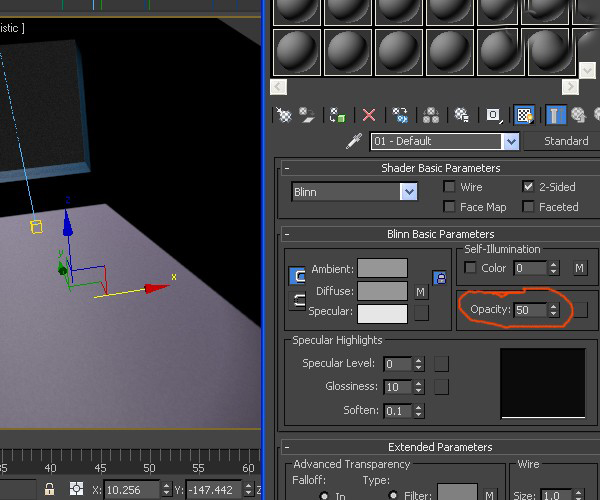Pick material from object with eyedropper

(353, 141)
